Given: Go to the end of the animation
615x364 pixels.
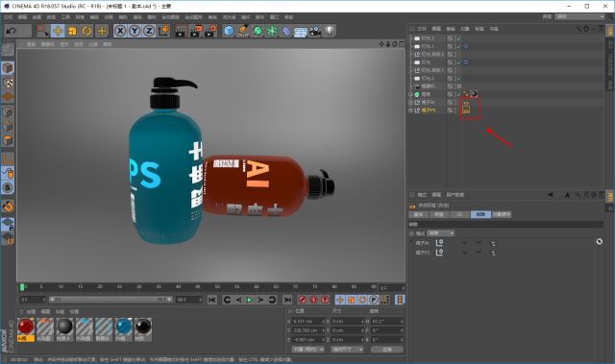Looking at the screenshot, I should pos(287,300).
